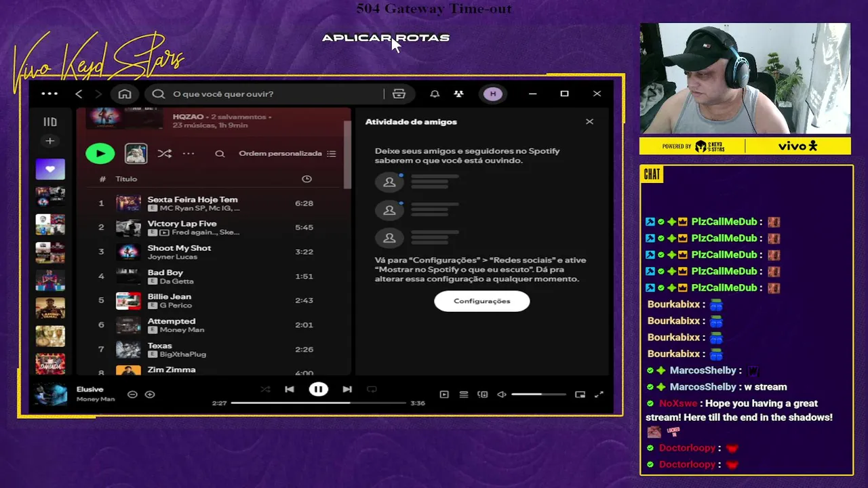This screenshot has height=488, width=868.
Task: Go forward with the right arrow
Action: tap(98, 94)
